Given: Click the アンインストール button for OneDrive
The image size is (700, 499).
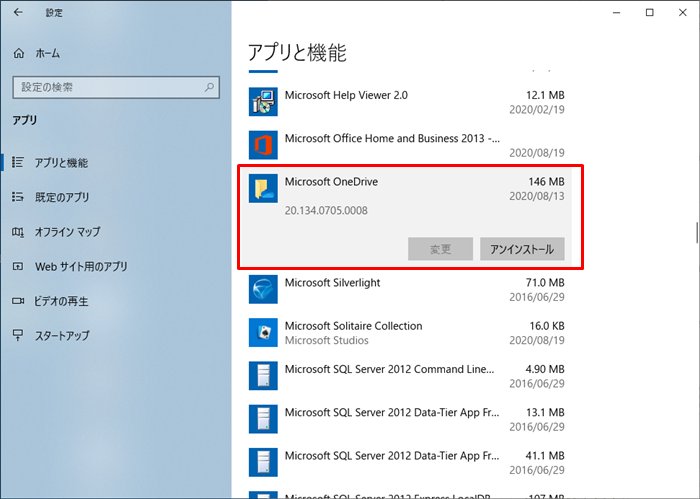Looking at the screenshot, I should tap(522, 249).
